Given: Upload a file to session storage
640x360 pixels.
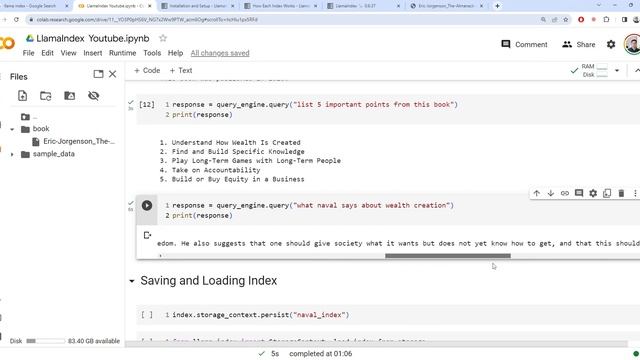Looking at the screenshot, I should click(22, 96).
